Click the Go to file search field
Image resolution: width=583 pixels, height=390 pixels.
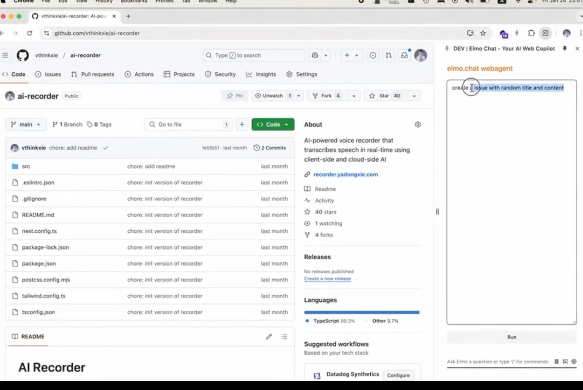[189, 125]
